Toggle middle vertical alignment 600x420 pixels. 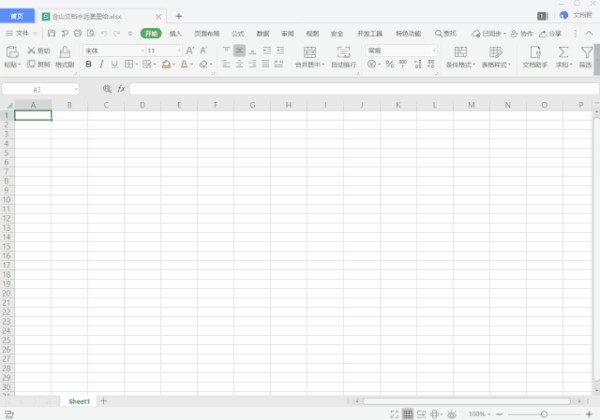(240, 50)
